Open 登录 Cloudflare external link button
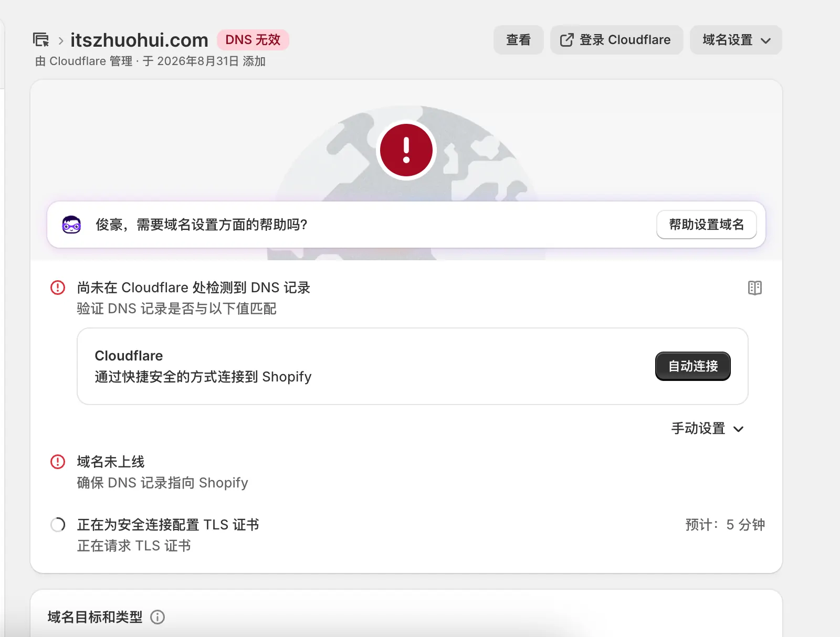The height and width of the screenshot is (637, 840). 616,40
